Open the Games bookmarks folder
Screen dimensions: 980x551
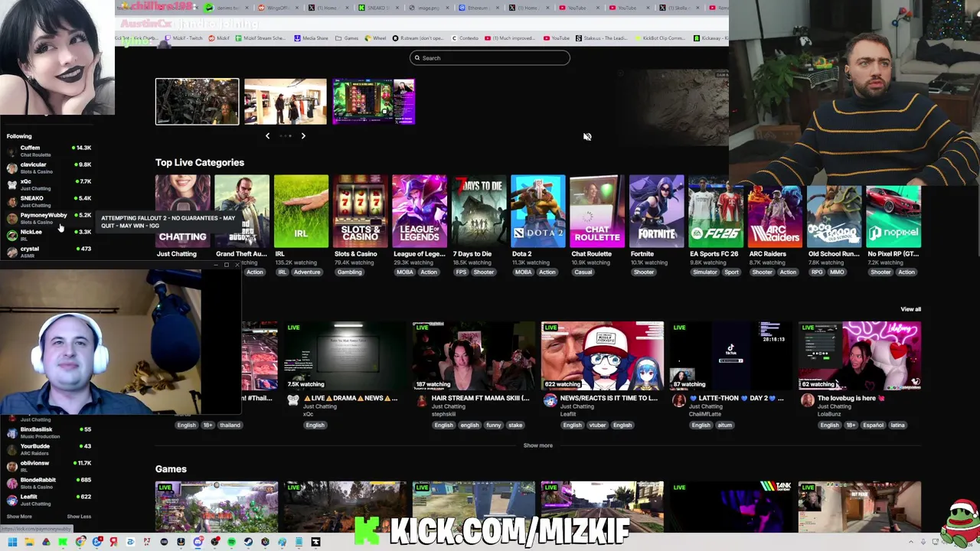coord(347,38)
